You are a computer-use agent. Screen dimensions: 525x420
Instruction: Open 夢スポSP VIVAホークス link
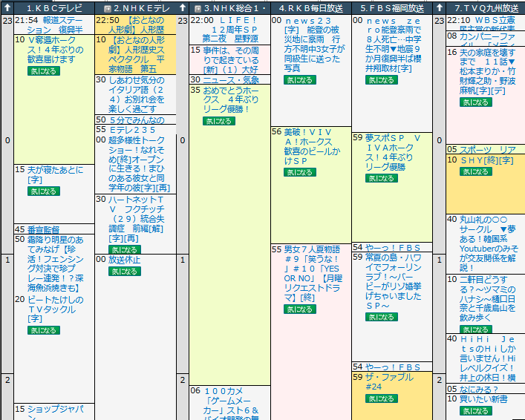pyautogui.click(x=393, y=152)
